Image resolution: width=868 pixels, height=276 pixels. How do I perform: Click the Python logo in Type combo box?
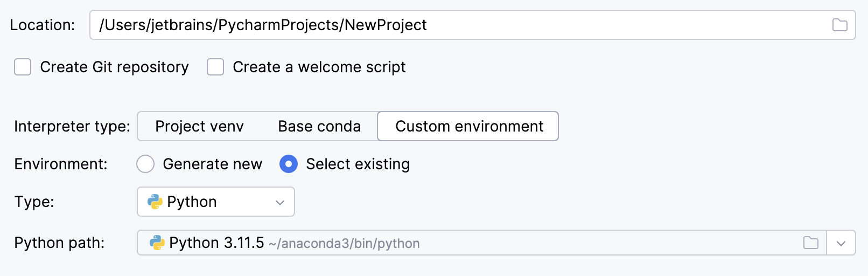155,202
